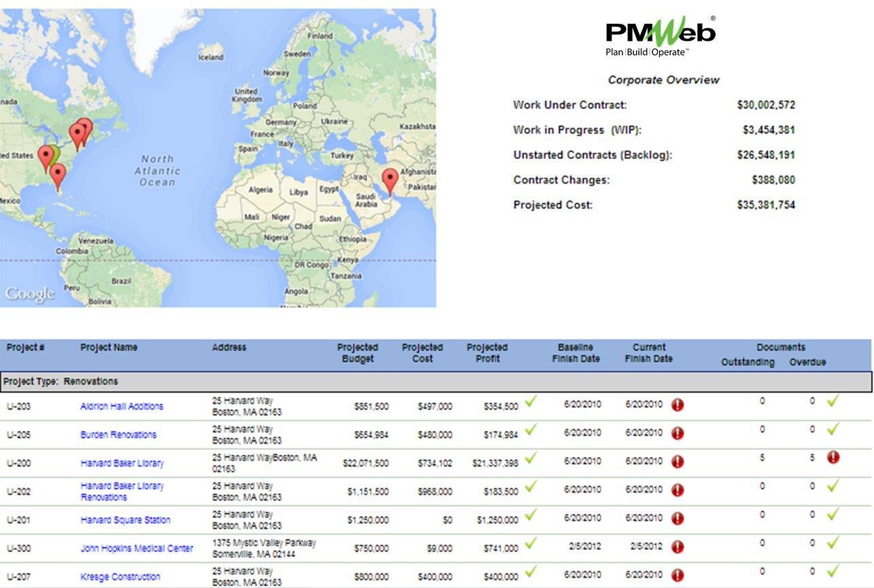The image size is (874, 588).
Task: Click red finish date alert for U-205
Action: pyautogui.click(x=678, y=434)
